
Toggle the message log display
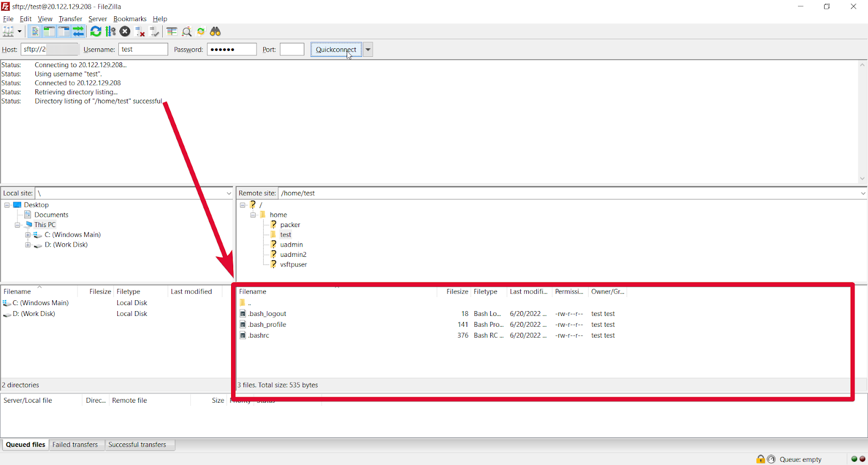click(35, 31)
